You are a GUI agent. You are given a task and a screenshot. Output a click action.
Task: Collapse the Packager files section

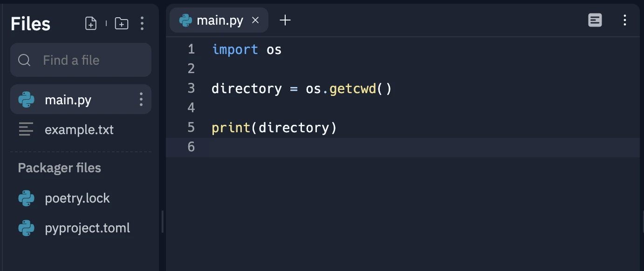[59, 168]
